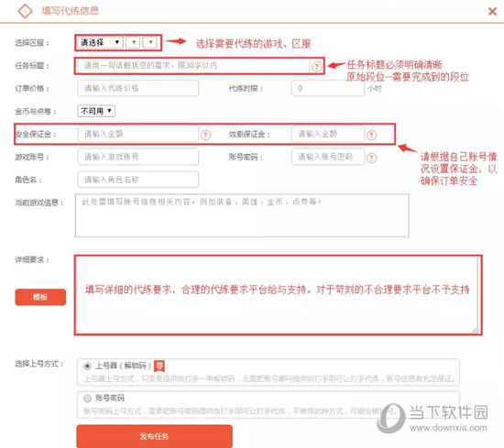Select the 账号密码 login radio option

pyautogui.click(x=87, y=399)
